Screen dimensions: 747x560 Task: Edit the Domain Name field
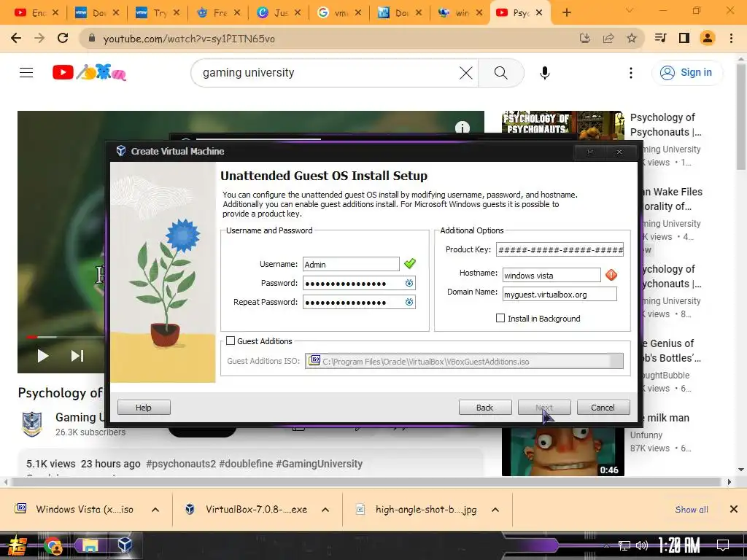560,295
